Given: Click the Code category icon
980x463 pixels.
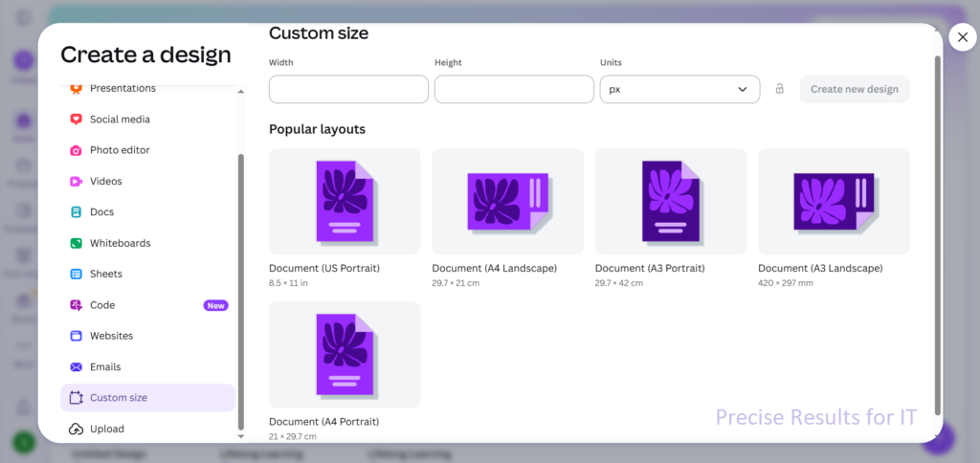Looking at the screenshot, I should (x=76, y=305).
